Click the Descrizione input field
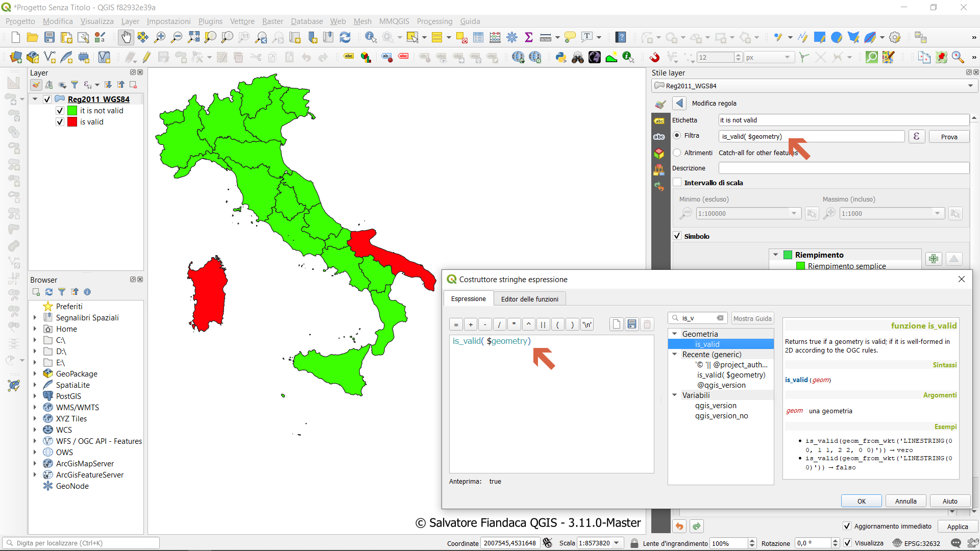 click(844, 168)
